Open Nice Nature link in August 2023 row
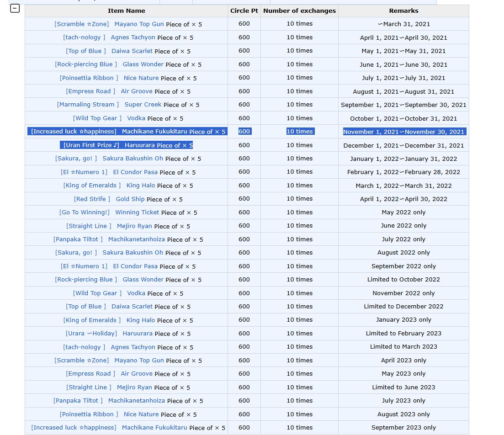This screenshot has height=435, width=504. coord(141,414)
